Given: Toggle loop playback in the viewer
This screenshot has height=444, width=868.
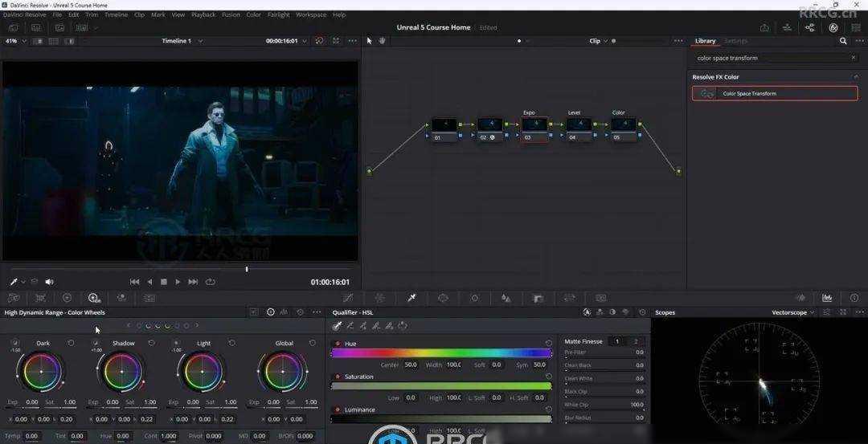Looking at the screenshot, I should tap(211, 282).
